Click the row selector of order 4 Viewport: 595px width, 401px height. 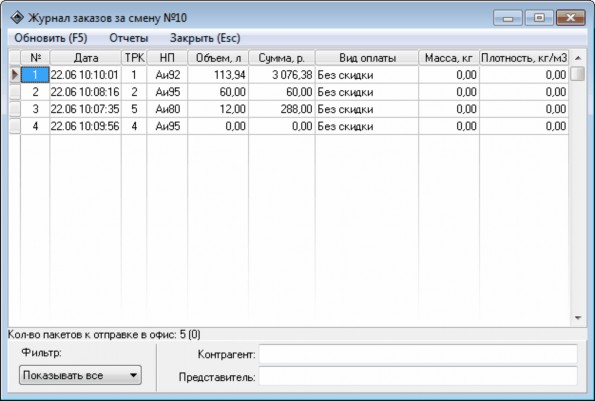point(15,126)
